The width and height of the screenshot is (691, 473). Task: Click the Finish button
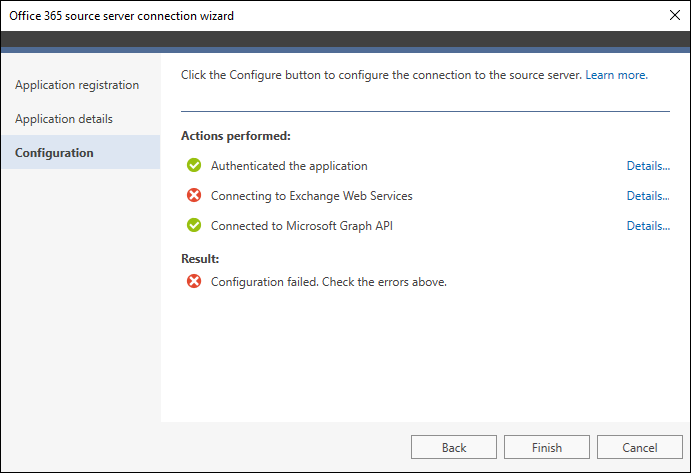(547, 447)
